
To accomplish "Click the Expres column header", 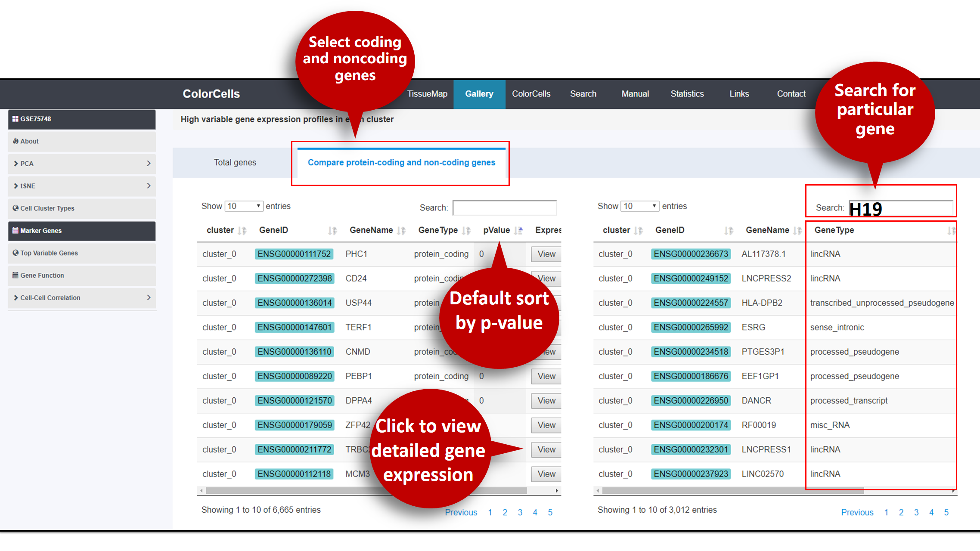I will coord(548,230).
